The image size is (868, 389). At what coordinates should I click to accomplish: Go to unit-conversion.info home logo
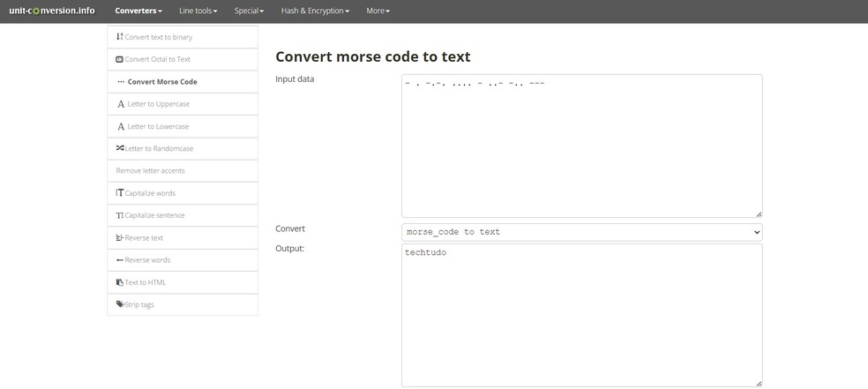[52, 11]
